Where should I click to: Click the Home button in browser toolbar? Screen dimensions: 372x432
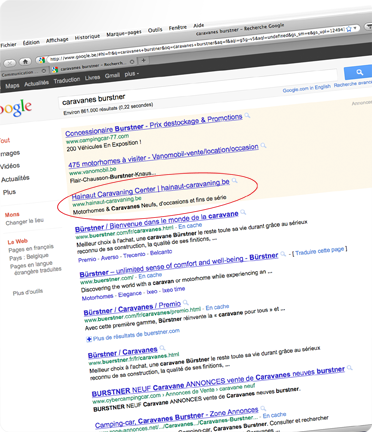25,61
